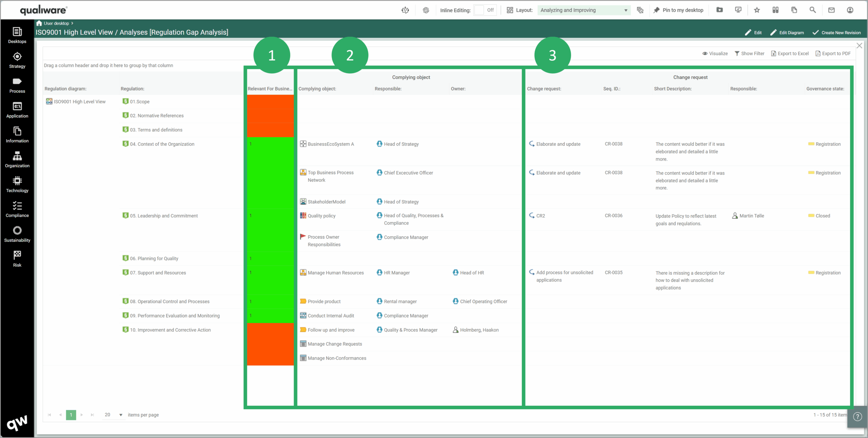Open the Technology sidebar section
868x438 pixels.
coord(17,184)
